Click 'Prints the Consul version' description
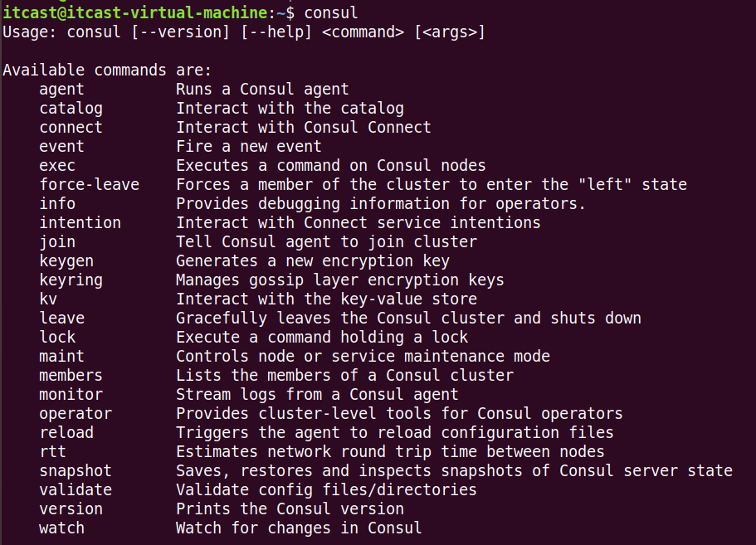This screenshot has height=545, width=756. [x=290, y=509]
